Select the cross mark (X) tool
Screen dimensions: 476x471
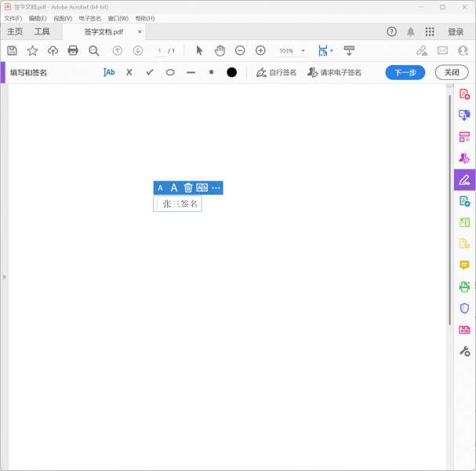[x=129, y=72]
